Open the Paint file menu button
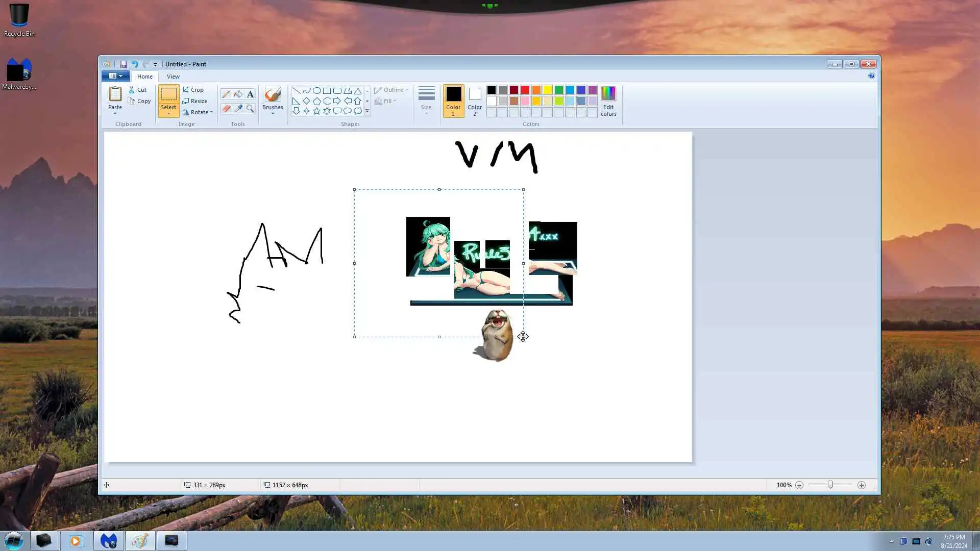 [115, 76]
